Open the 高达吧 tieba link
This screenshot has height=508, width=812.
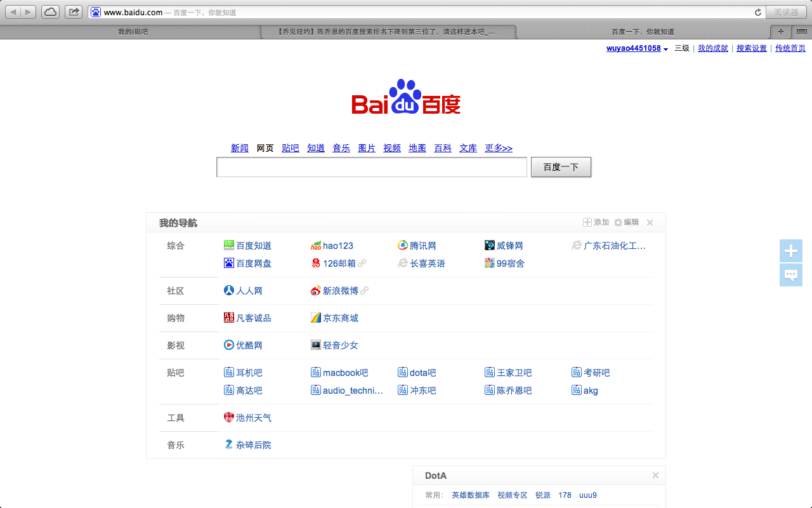(x=249, y=391)
